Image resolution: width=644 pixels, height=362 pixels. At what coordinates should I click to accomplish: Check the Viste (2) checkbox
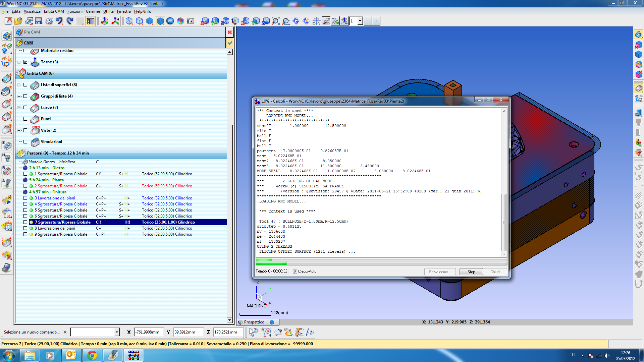point(25,130)
